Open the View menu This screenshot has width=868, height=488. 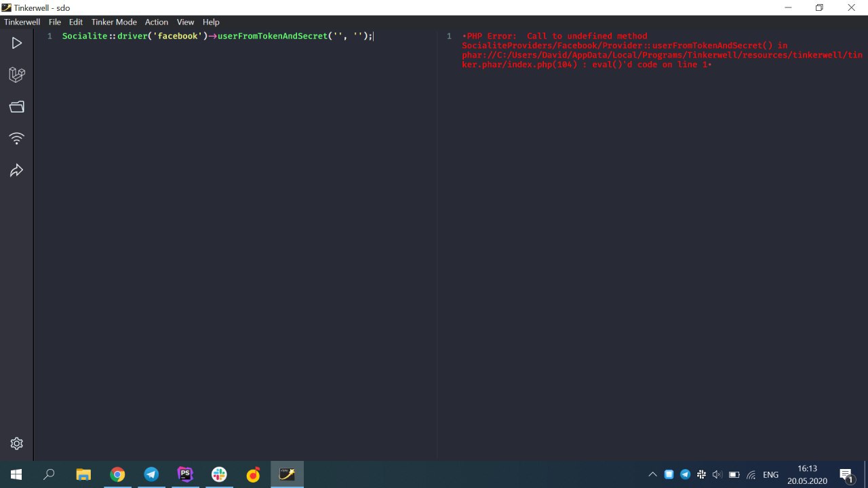[185, 22]
